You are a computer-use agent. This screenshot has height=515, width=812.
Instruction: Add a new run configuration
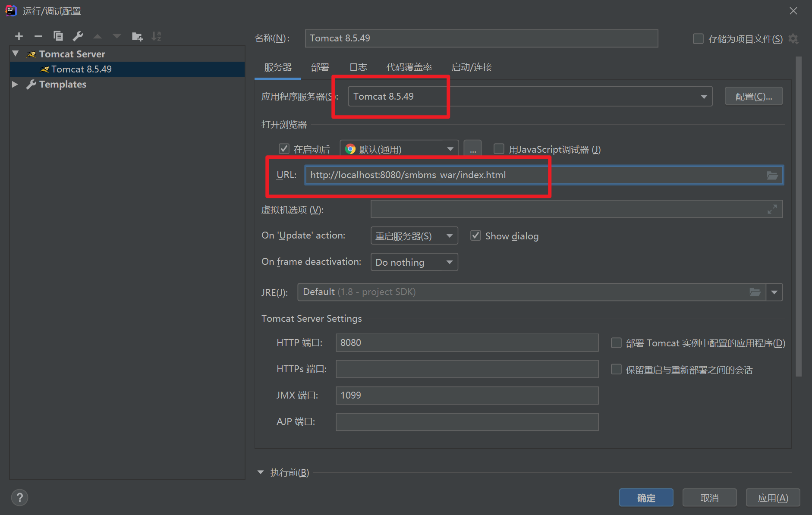pyautogui.click(x=19, y=36)
